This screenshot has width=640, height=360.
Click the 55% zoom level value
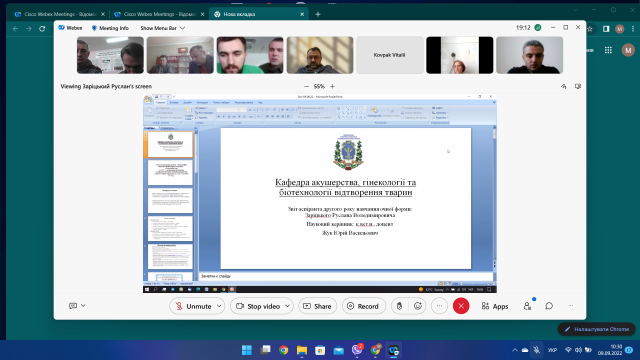pos(319,87)
